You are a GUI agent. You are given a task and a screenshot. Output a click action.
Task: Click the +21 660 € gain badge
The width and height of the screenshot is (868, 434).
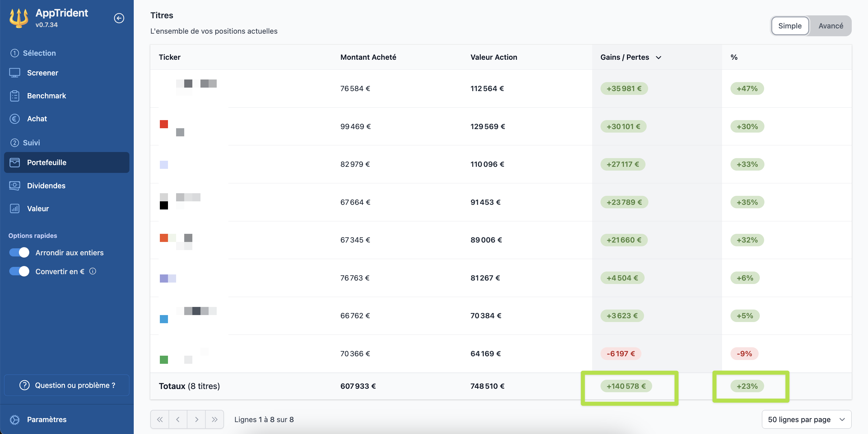624,240
